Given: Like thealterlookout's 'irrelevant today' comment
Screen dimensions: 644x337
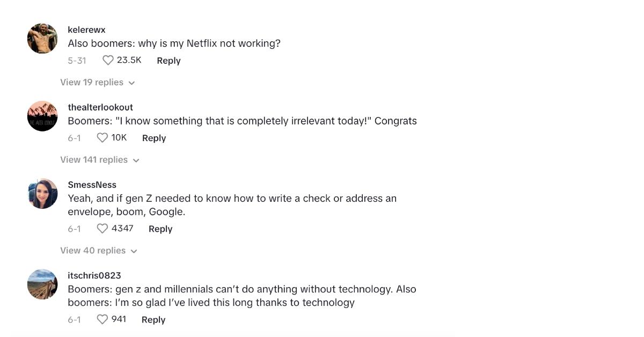Looking at the screenshot, I should click(x=102, y=137).
